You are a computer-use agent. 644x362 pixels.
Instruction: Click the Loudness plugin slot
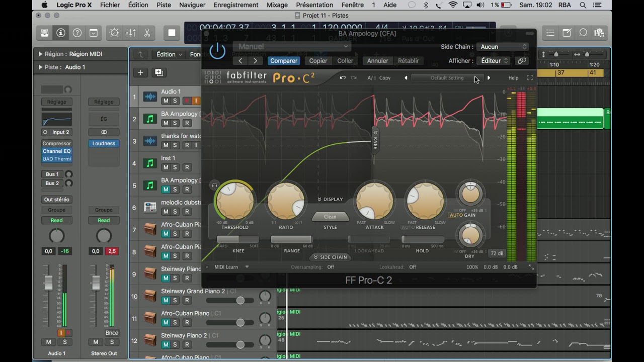click(104, 143)
